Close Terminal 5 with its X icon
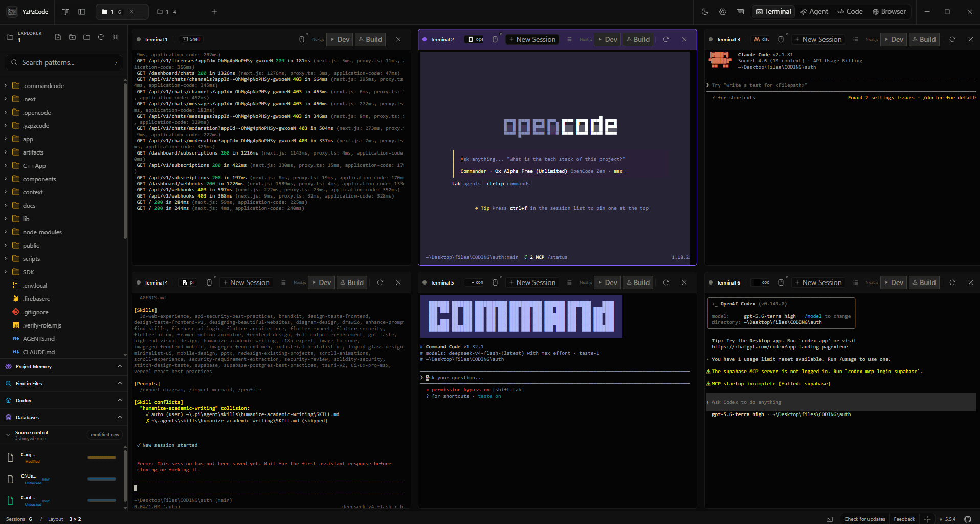This screenshot has height=524, width=980. tap(684, 282)
